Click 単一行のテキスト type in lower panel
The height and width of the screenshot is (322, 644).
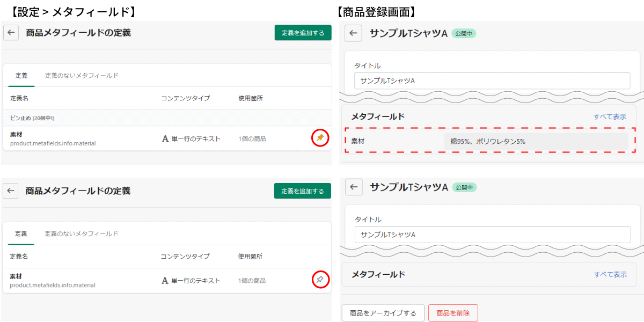(196, 280)
